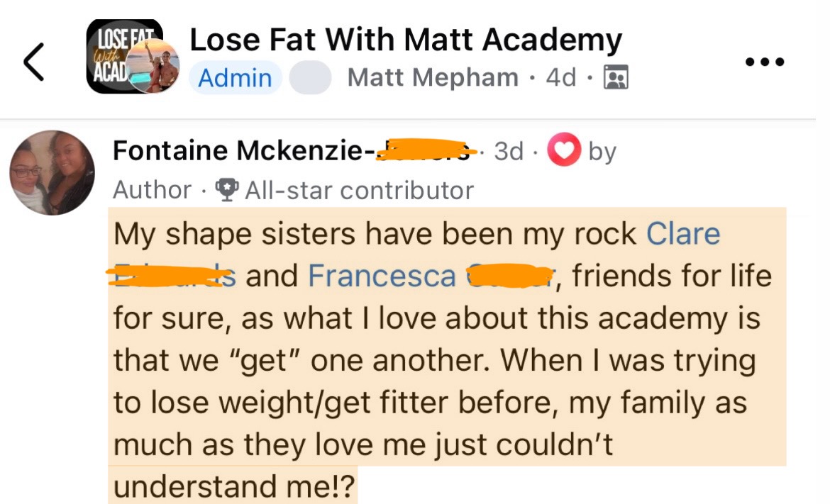The image size is (830, 504).
Task: Tap the All-star contributor badge text
Action: pyautogui.click(x=359, y=190)
